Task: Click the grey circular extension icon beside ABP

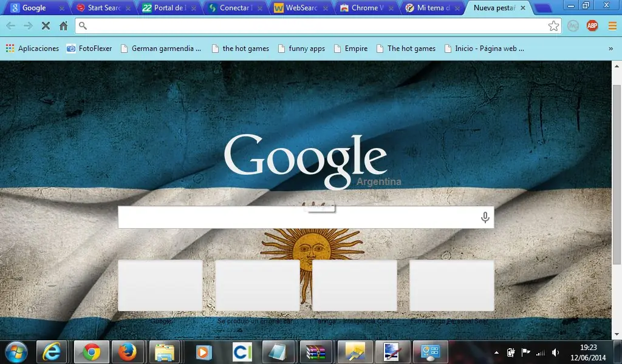Action: (573, 26)
